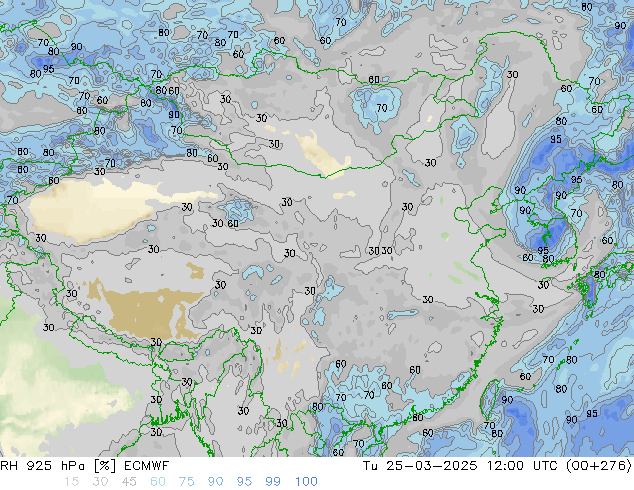Click the '(00+276)' forecast offset text
The image size is (634, 490).
599,466
